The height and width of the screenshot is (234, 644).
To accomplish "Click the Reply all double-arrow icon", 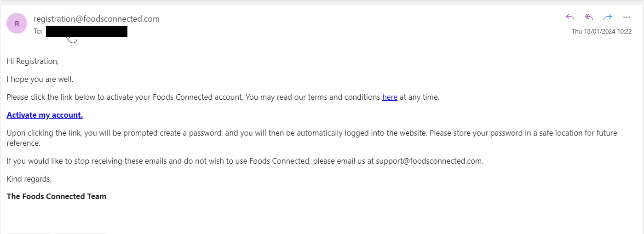I will click(589, 17).
